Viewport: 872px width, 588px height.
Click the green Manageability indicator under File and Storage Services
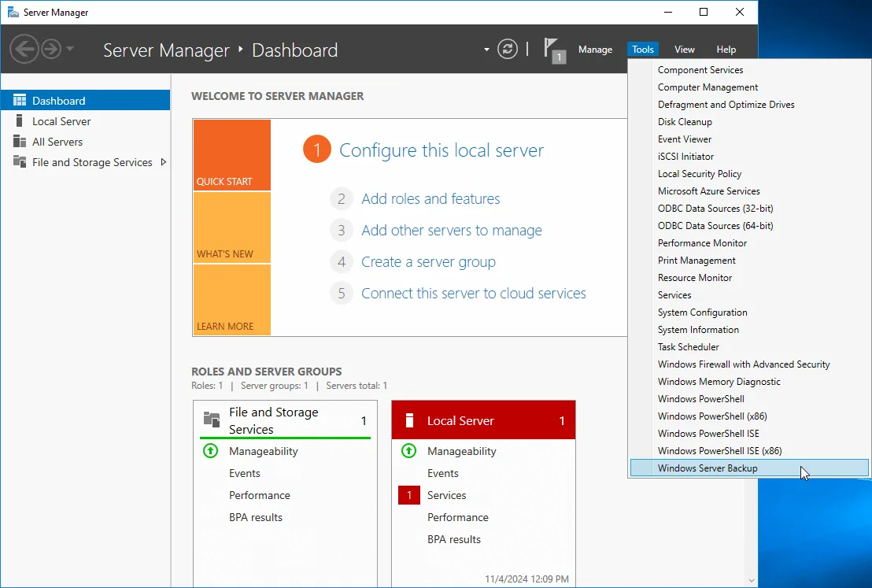[209, 451]
